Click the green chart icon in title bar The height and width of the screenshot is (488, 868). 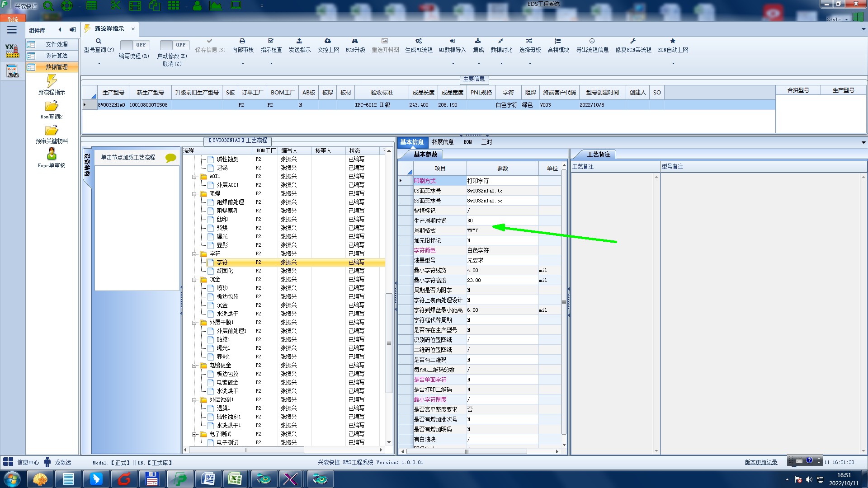[216, 6]
